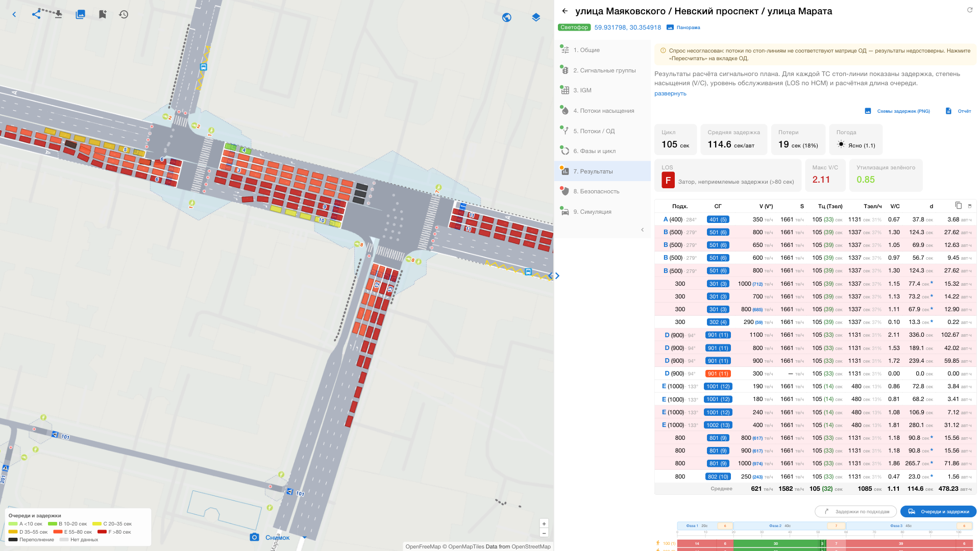This screenshot has height=551, width=980.
Task: Download Схемы задержек (PNG)
Action: pos(903,111)
